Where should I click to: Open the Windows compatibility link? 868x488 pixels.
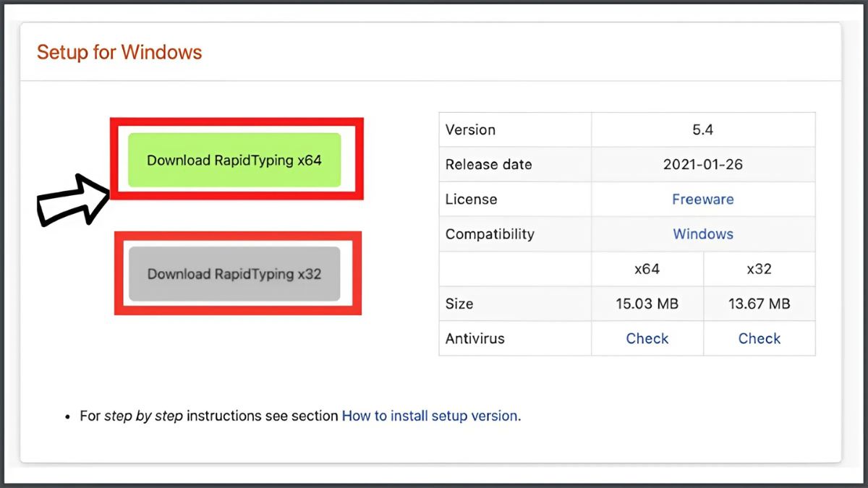pos(702,234)
